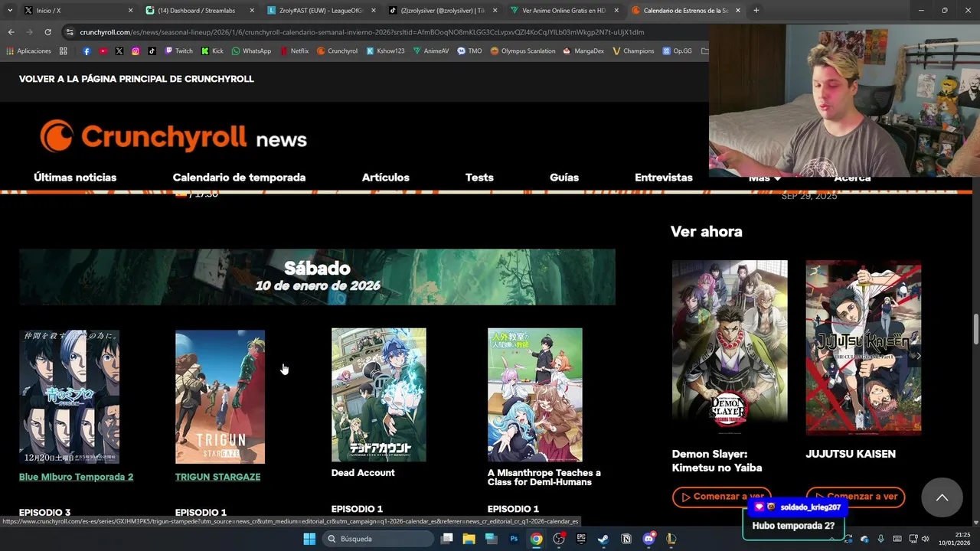Open the YouTube bookmark icon
This screenshot has width=980, height=551.
click(103, 51)
